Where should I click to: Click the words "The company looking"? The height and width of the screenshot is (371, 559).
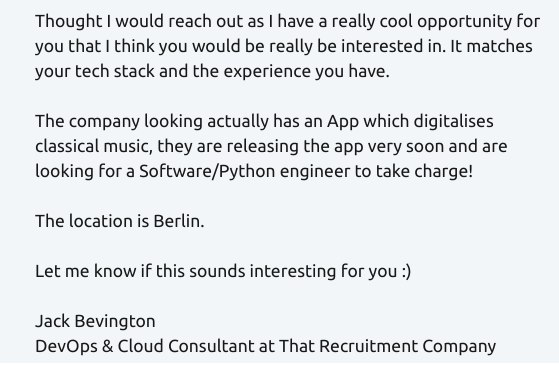point(119,122)
